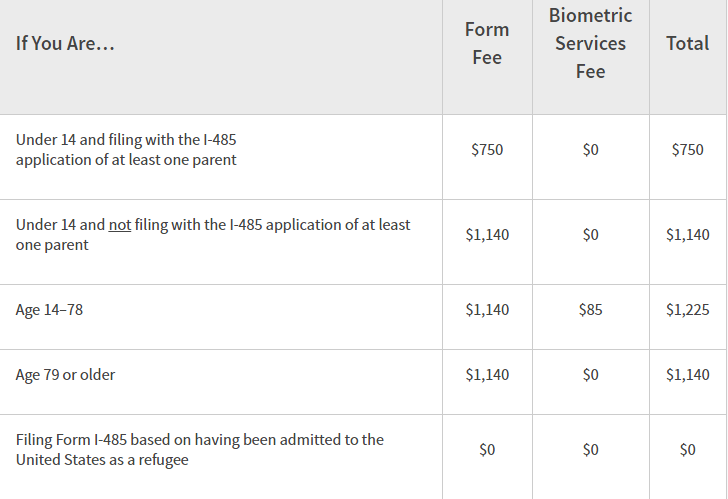Click the $1,225 total cell

[687, 310]
